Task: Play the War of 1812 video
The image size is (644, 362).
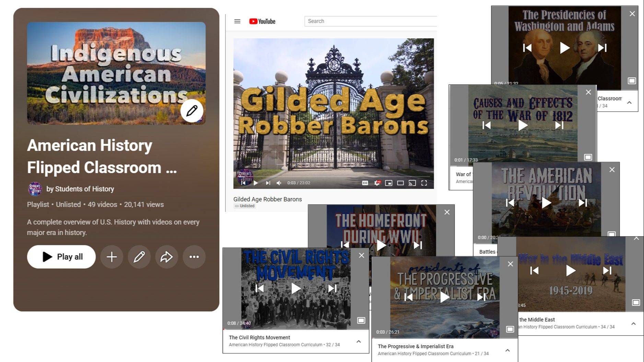Action: point(523,125)
